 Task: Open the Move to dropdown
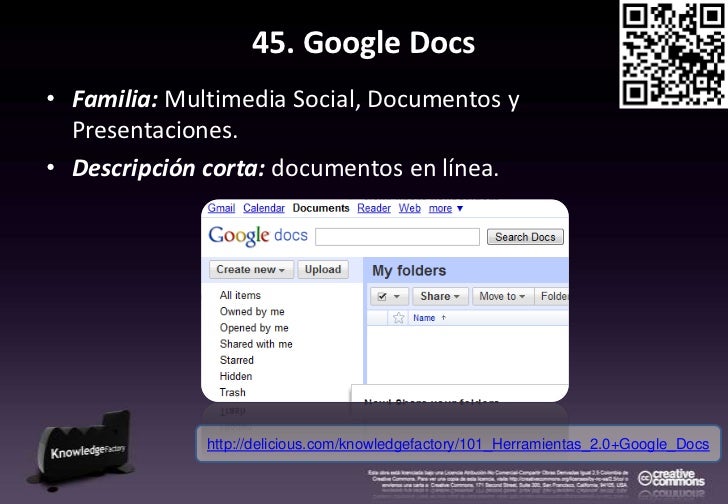tap(503, 297)
